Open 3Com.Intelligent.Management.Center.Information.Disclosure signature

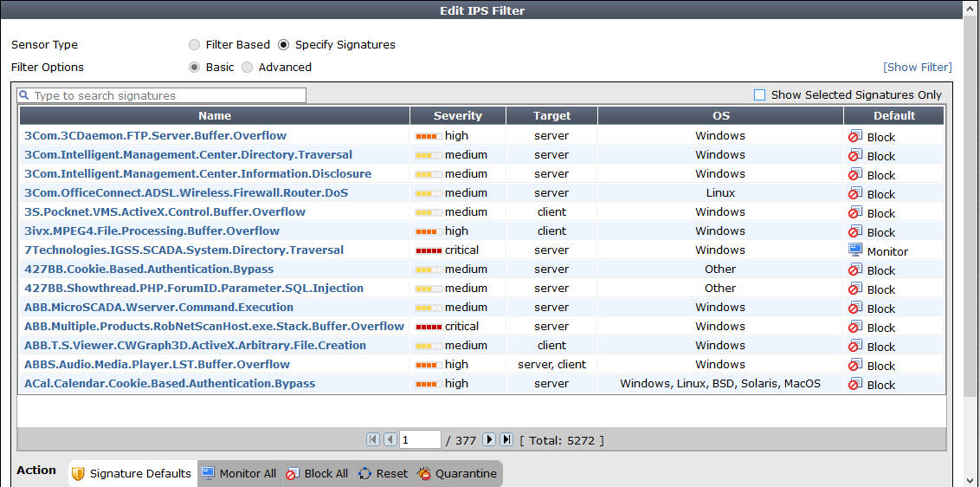197,173
